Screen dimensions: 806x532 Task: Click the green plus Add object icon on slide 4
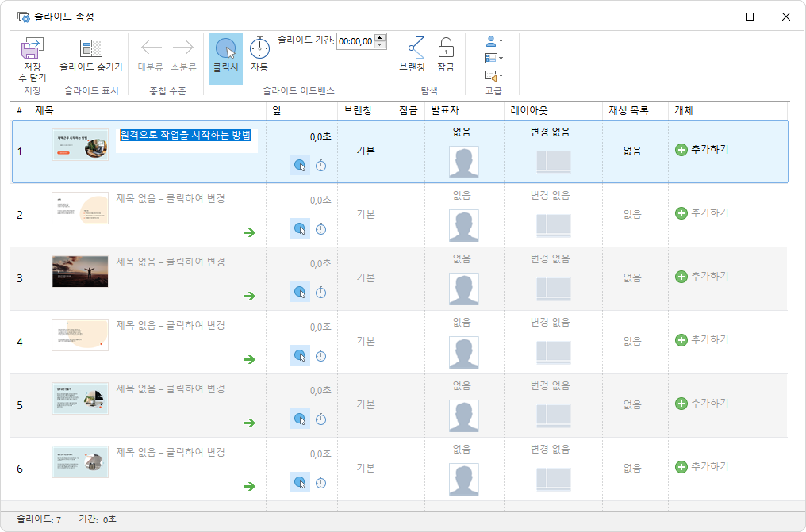click(681, 340)
